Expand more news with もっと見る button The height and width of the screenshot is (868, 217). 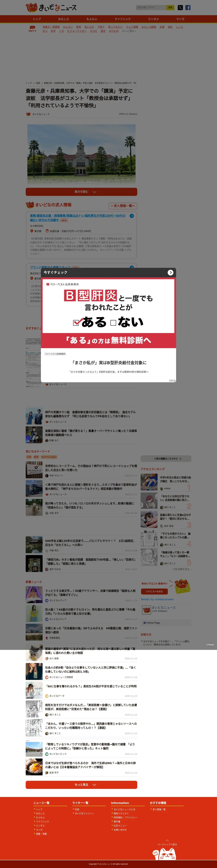(81, 784)
